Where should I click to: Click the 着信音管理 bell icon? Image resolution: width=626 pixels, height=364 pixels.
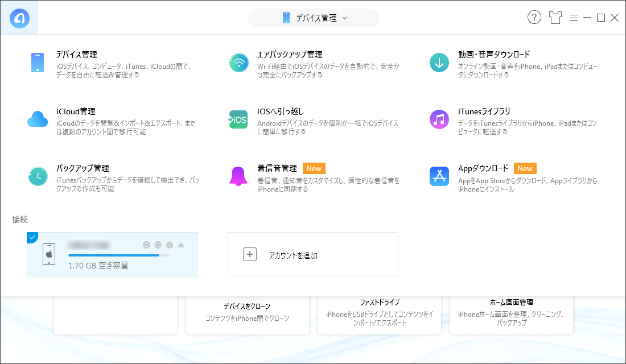coord(238,176)
